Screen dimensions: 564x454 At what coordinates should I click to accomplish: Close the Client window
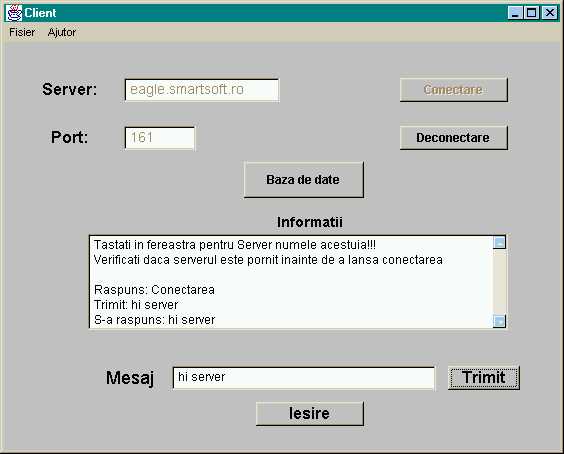[550, 13]
